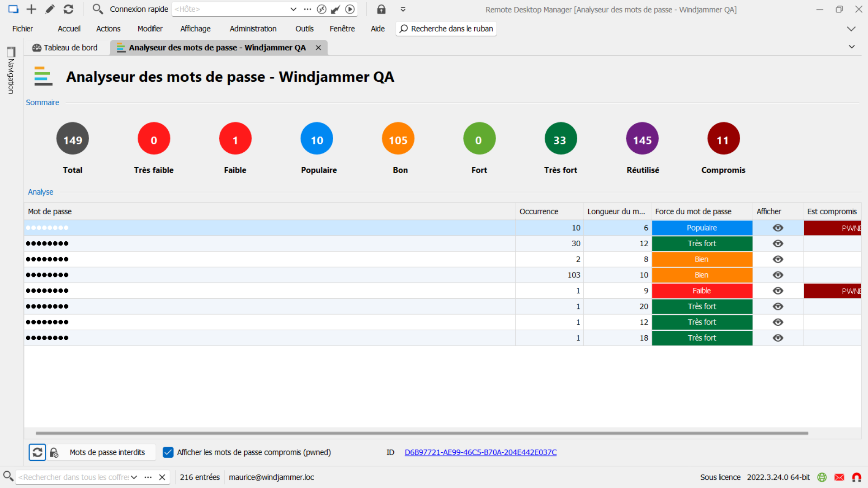Click the pencil edit icon in the top toolbar

coord(50,9)
